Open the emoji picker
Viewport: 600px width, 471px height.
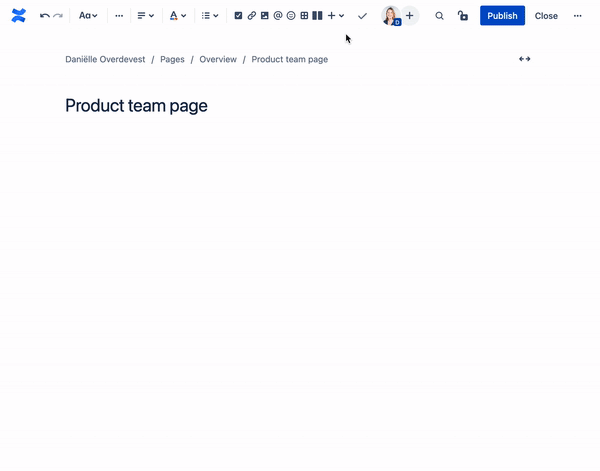[291, 16]
